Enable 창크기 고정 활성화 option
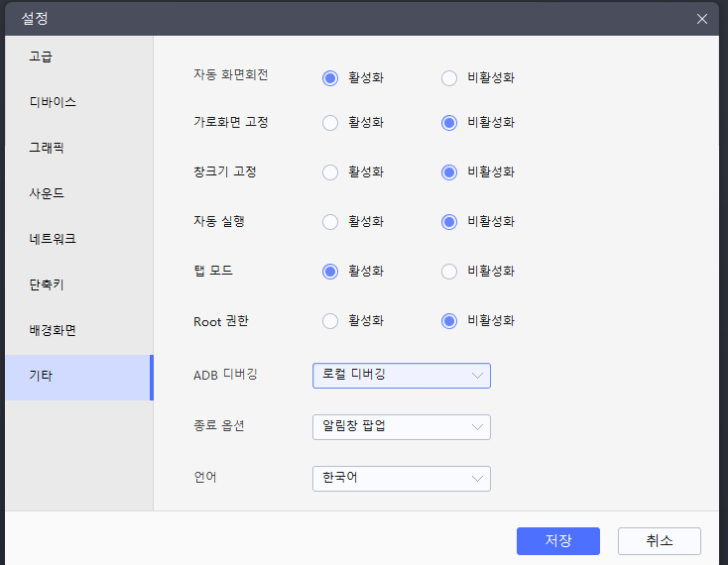The height and width of the screenshot is (565, 728). [x=330, y=172]
